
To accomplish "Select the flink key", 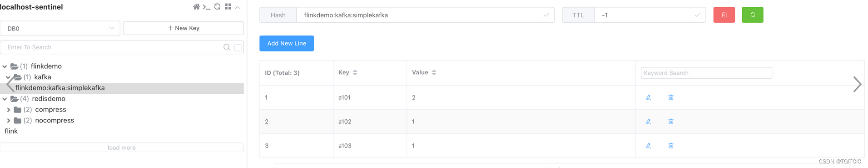I will point(11,131).
